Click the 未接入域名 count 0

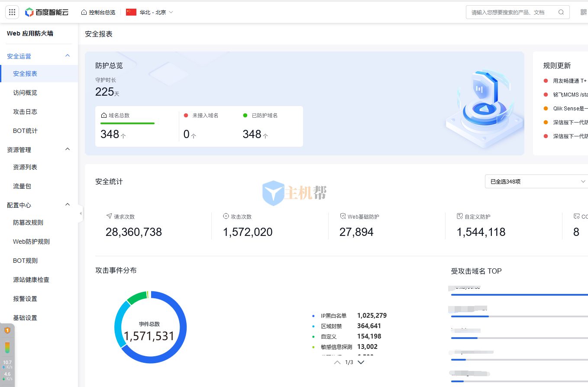[x=187, y=134]
